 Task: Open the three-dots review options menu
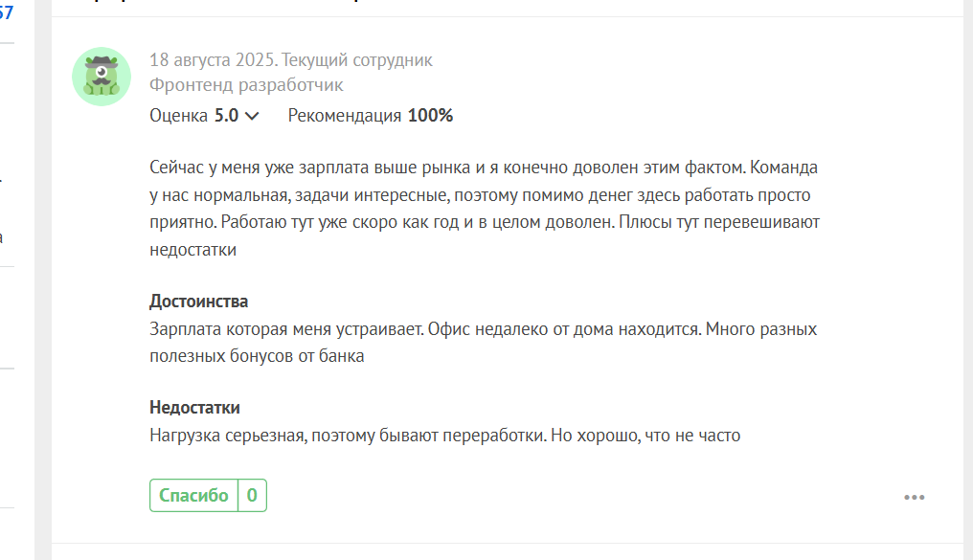coord(914,498)
